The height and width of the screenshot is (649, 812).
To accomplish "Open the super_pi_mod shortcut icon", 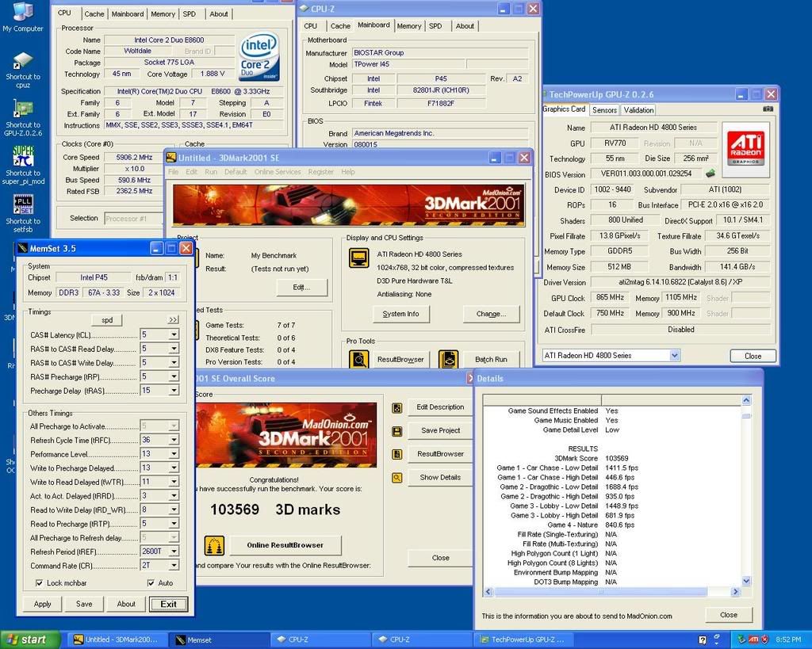I will point(23,166).
